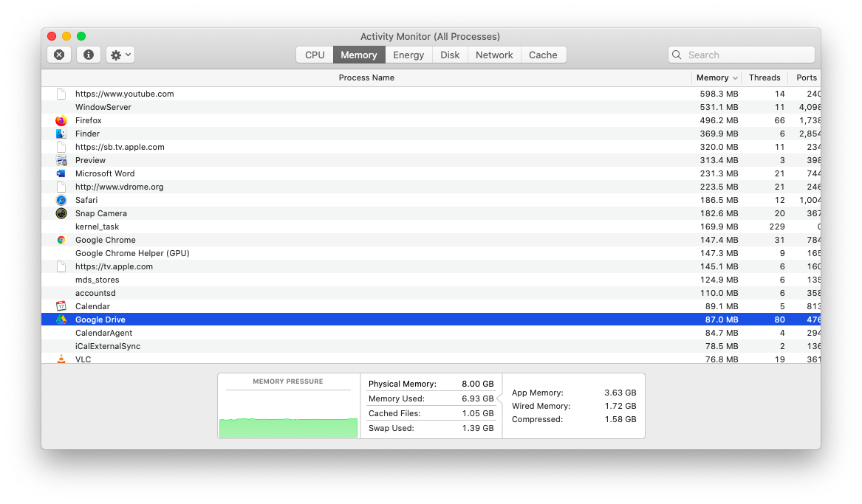The width and height of the screenshot is (862, 504).
Task: Click the Swap Used 1.39 GB entry
Action: 431,428
